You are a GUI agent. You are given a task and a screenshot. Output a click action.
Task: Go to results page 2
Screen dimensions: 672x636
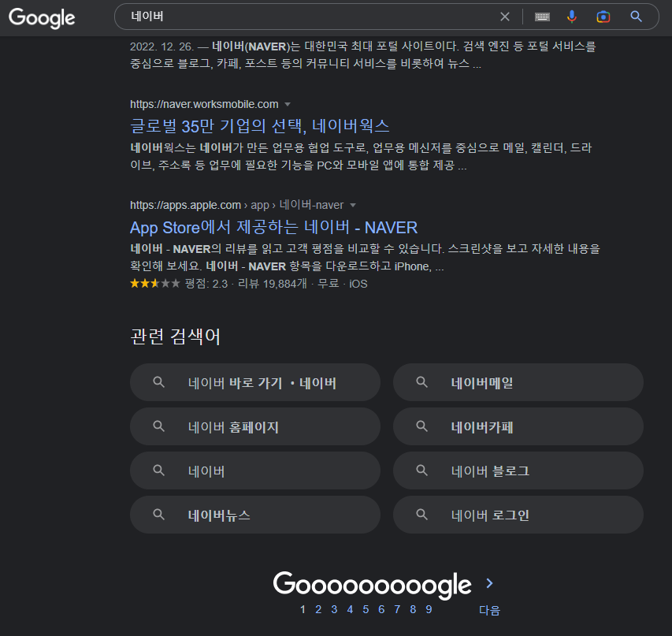(x=318, y=609)
